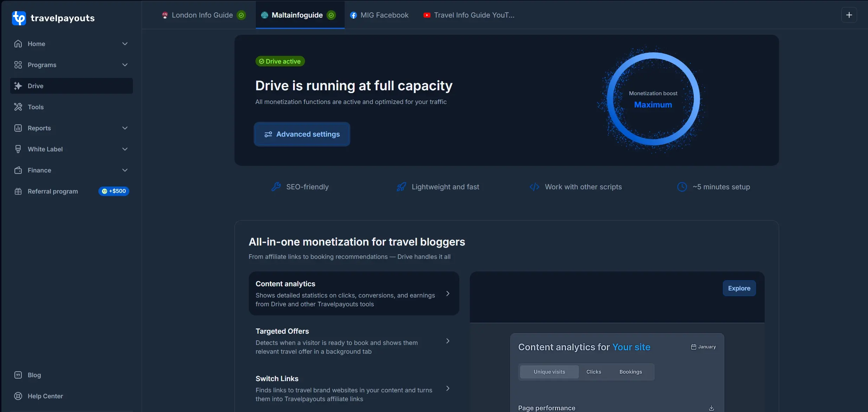Screen dimensions: 868x412
Task: Click the Referral program gift icon
Action: pos(18,191)
